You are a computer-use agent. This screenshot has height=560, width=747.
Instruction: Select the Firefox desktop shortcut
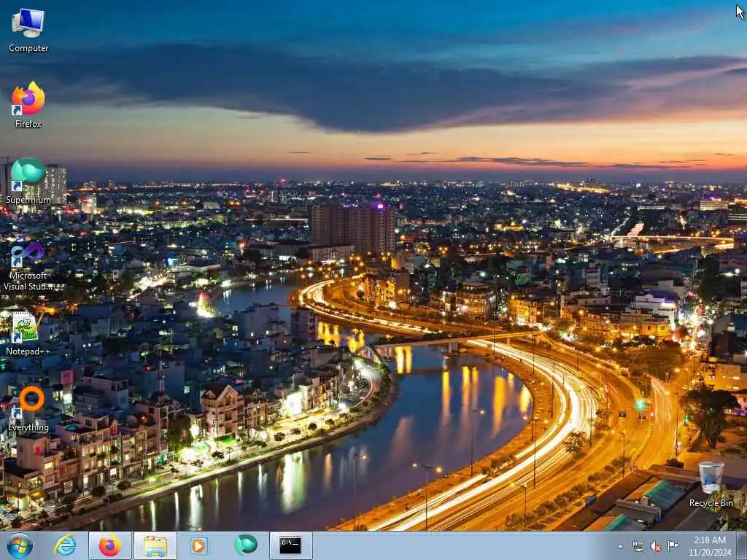click(x=28, y=105)
